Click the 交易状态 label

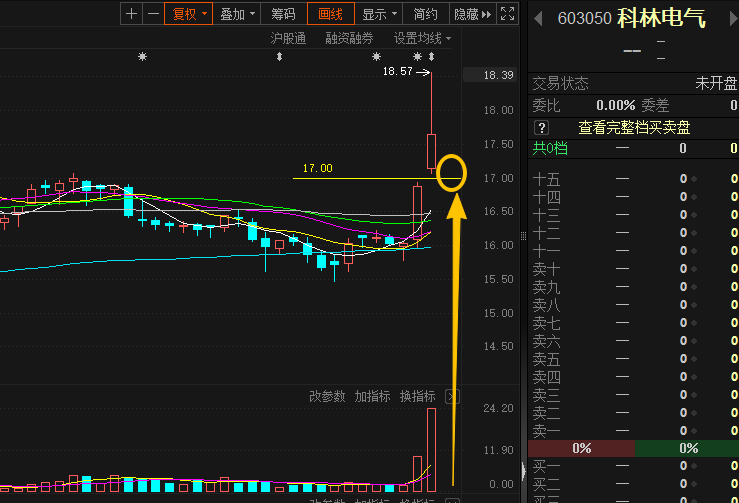560,84
